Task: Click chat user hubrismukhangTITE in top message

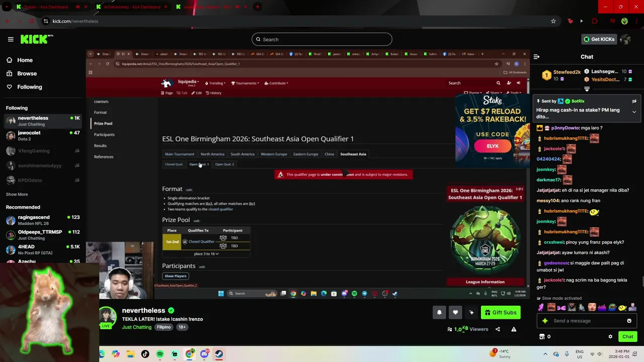Action: coord(566,138)
